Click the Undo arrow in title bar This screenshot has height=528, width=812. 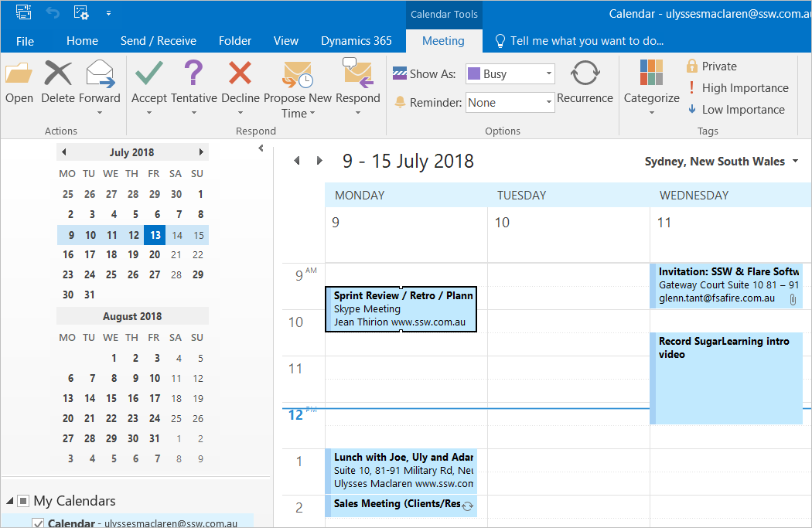(53, 13)
